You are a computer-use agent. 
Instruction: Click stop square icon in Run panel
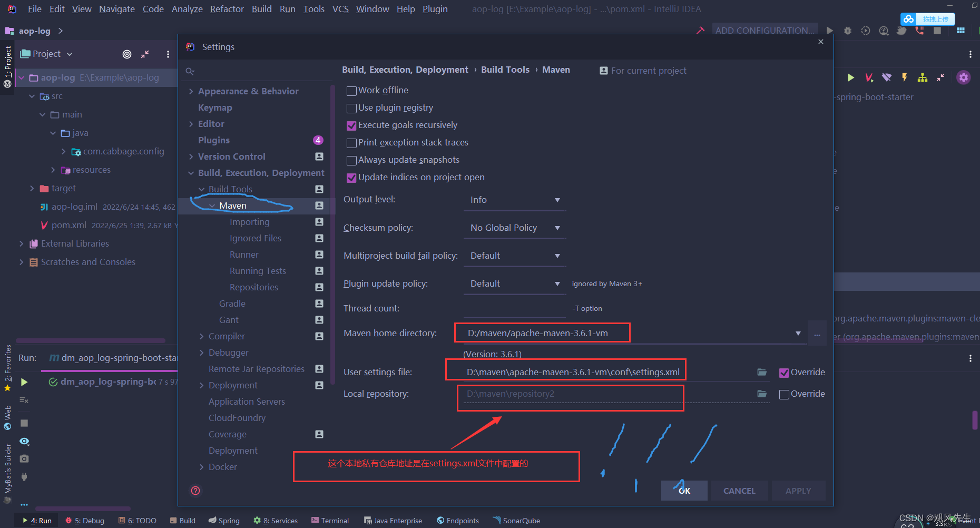pos(24,423)
